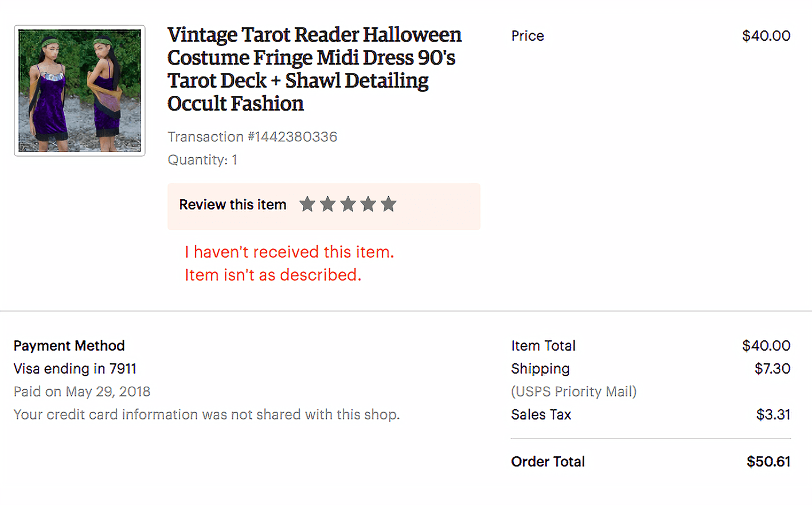Open the purple dress product thumbnail
This screenshot has height=505, width=812.
point(80,91)
